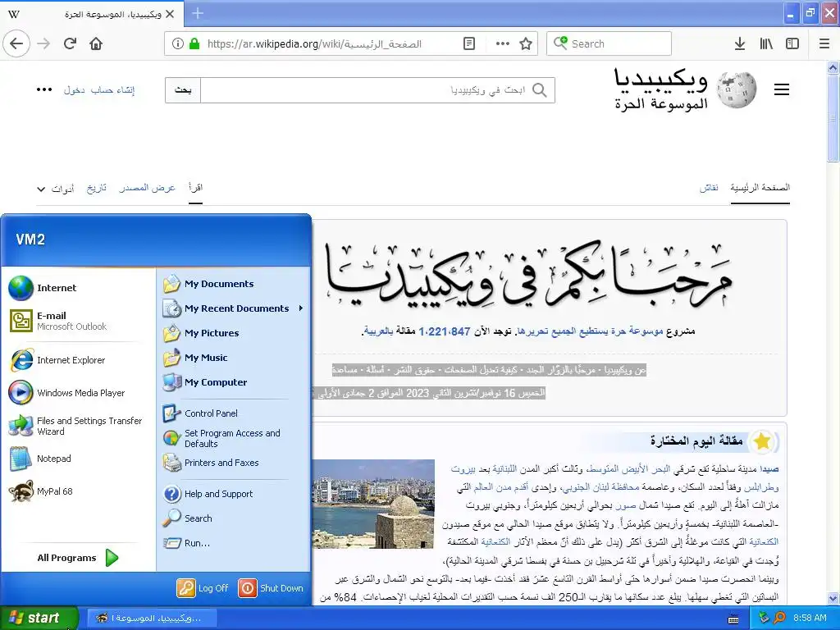
Task: Click the Wikipedia search magnifier icon
Action: tap(540, 90)
